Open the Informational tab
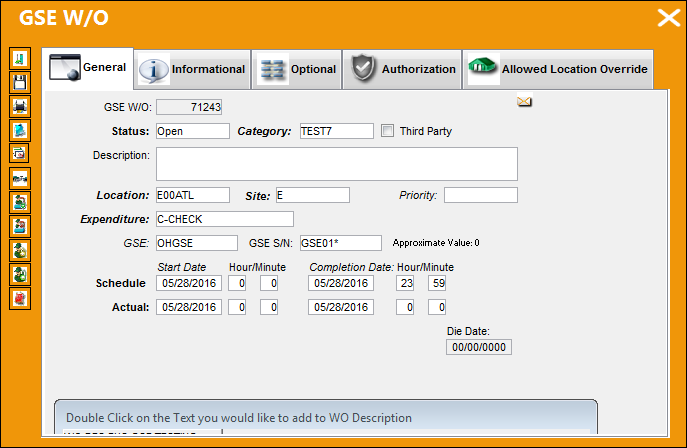The width and height of the screenshot is (687, 448). pos(193,69)
